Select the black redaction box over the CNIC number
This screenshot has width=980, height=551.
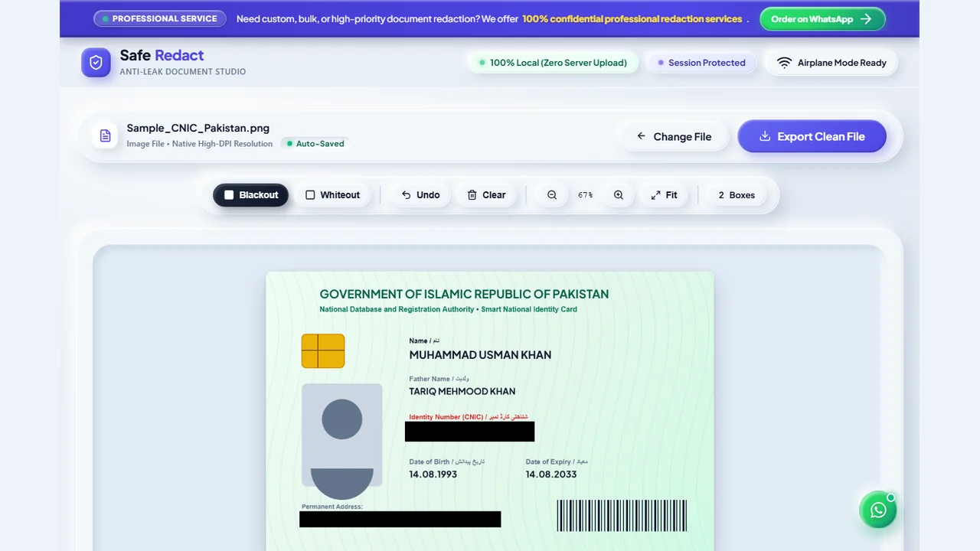(469, 432)
